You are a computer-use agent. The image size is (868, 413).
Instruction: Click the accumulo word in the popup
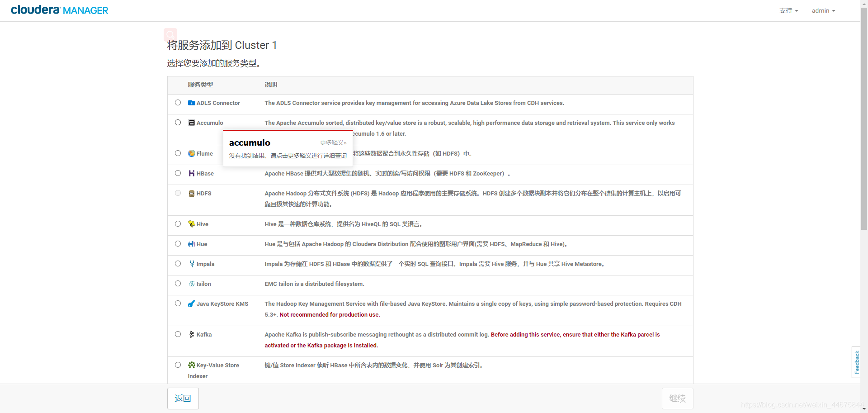(250, 142)
